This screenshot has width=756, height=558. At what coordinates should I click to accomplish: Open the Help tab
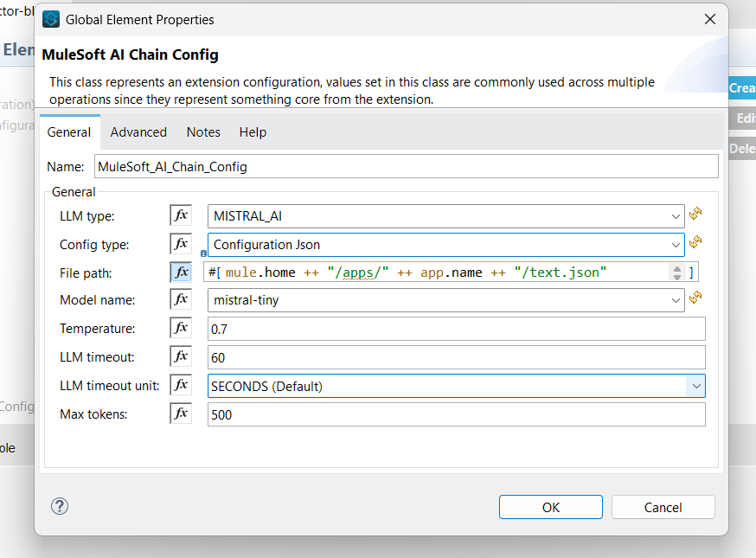coord(253,132)
